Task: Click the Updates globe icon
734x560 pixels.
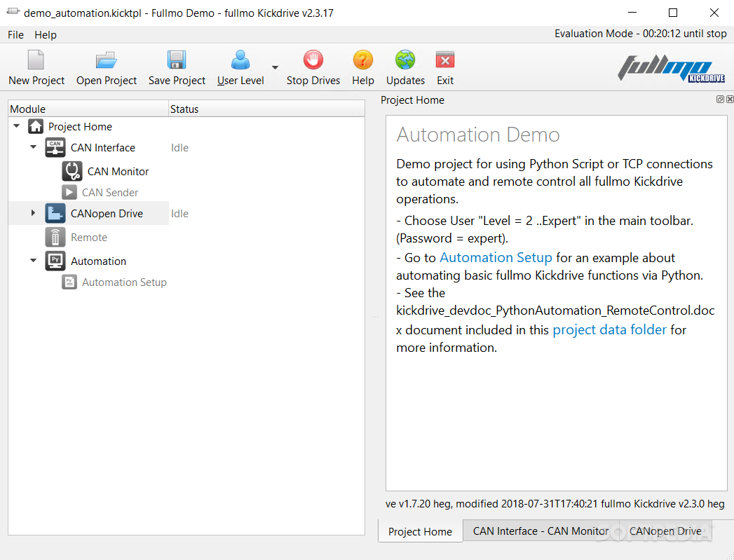Action: click(x=405, y=60)
